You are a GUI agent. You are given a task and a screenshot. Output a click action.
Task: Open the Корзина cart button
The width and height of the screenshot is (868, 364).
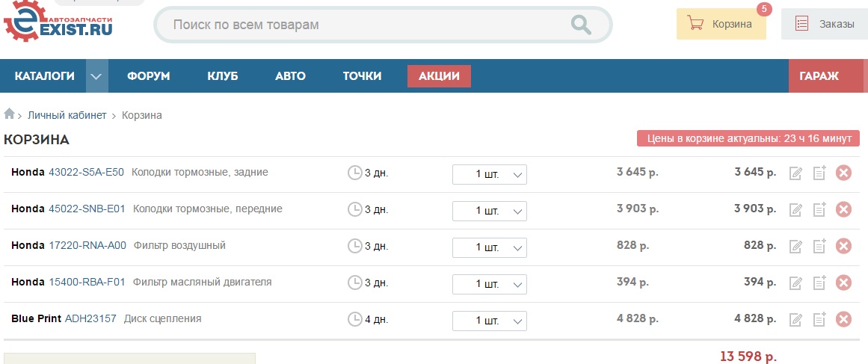coord(721,24)
